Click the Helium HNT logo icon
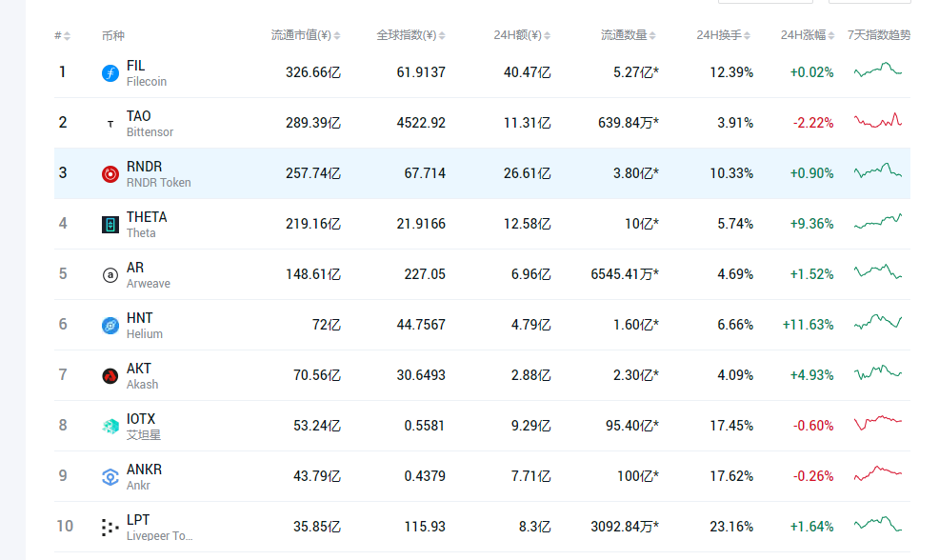 [x=110, y=326]
